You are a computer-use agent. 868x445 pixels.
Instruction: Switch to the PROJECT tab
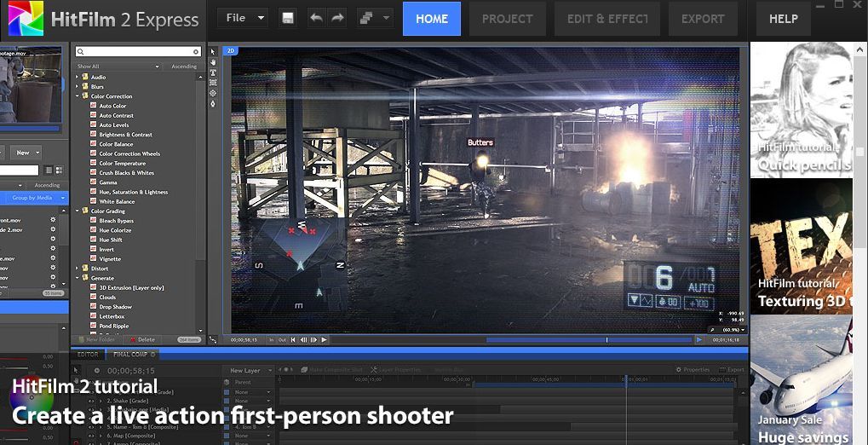tap(507, 19)
